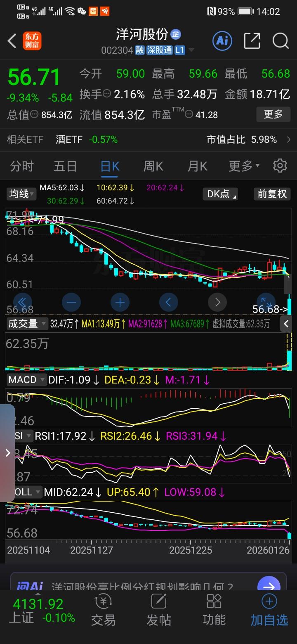Switch to 五日 tab
Image resolution: width=297 pixels, height=644 pixels.
point(65,166)
